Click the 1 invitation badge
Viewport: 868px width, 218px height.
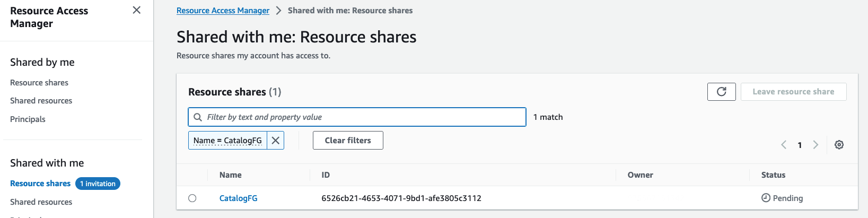(98, 184)
